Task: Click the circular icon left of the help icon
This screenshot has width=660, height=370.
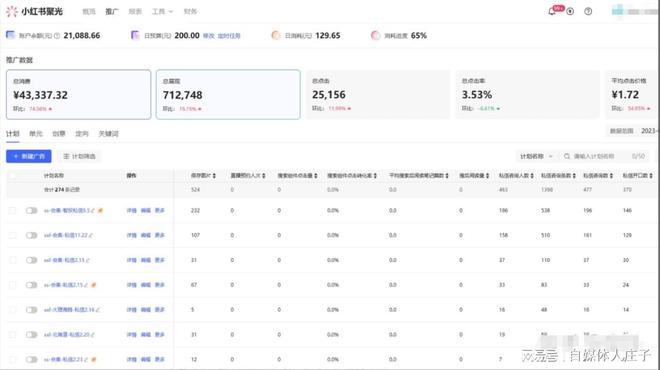Action: click(570, 11)
